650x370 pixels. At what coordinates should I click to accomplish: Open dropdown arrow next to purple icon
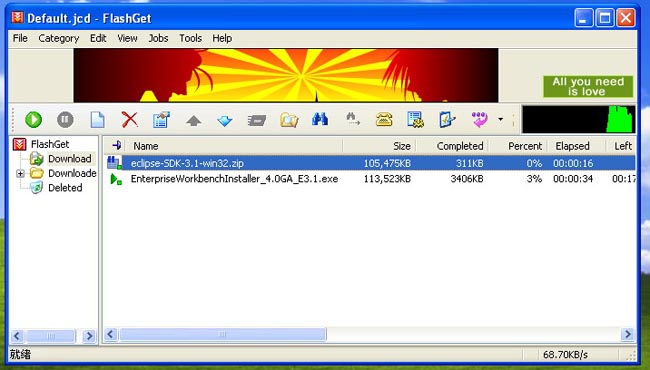click(x=501, y=119)
